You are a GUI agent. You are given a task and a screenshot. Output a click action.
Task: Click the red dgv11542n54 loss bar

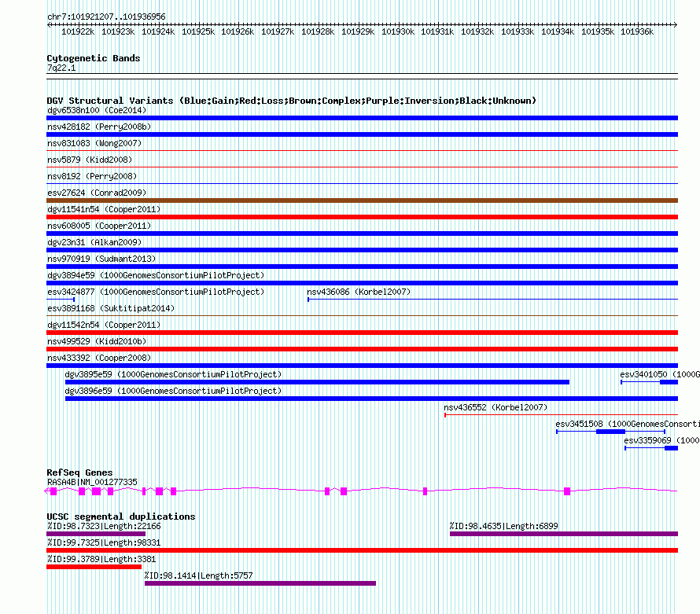point(362,333)
